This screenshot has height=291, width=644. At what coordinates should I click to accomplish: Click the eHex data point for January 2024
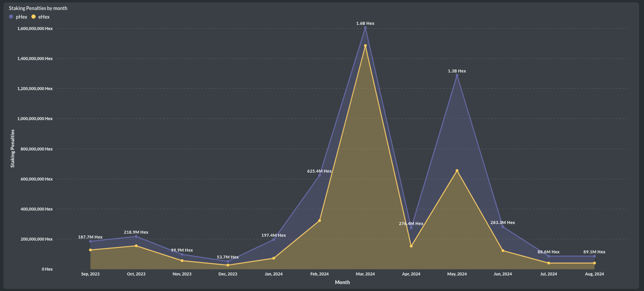coord(273,258)
